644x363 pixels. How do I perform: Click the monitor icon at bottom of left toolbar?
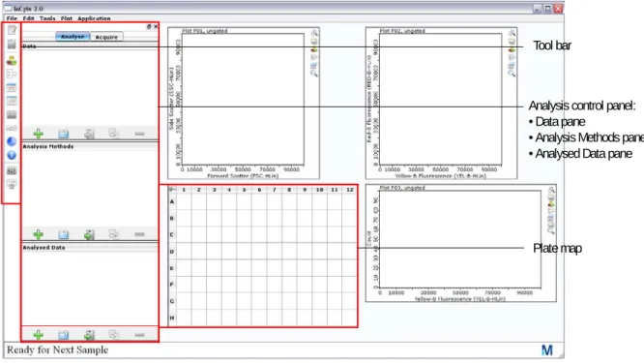12,184
